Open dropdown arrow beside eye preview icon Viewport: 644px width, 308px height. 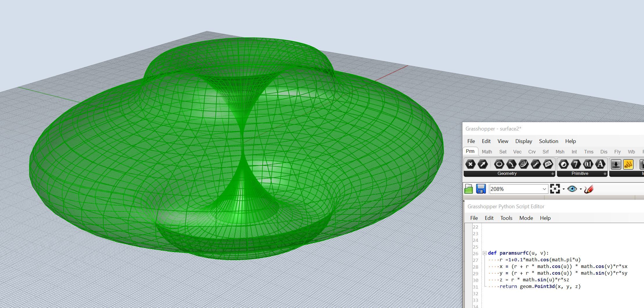(581, 189)
